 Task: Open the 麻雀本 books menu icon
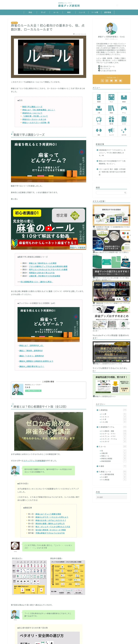click(111, 108)
